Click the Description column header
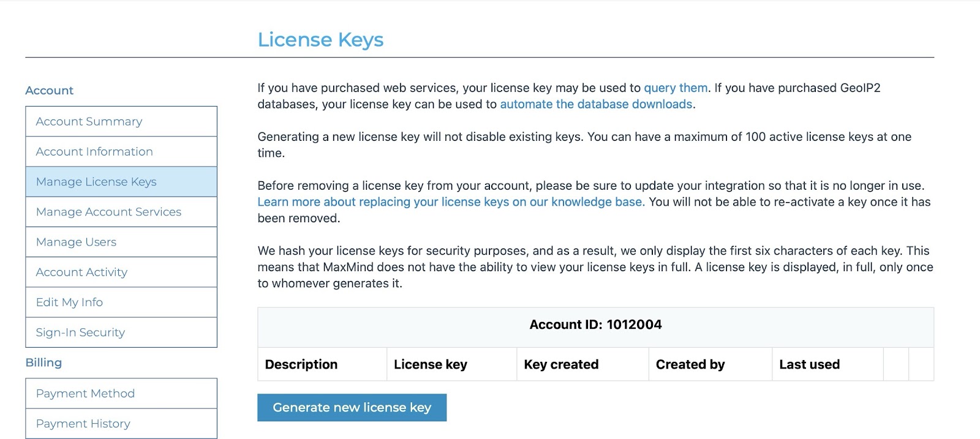Screen dimensions: 980x439 (x=301, y=364)
